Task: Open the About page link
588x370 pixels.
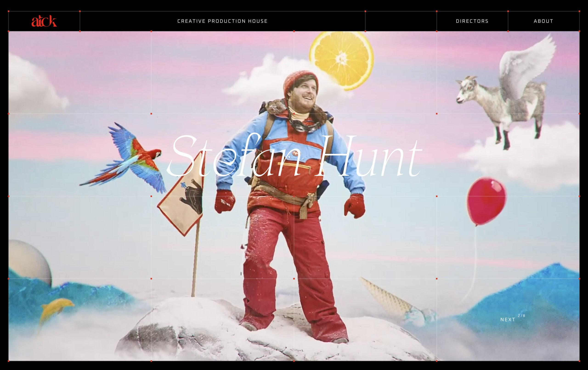Action: [x=544, y=21]
